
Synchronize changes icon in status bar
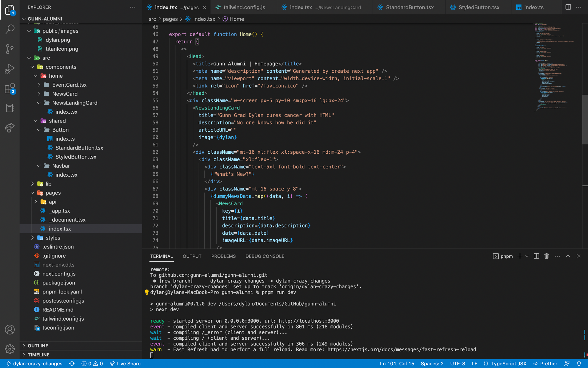(72, 364)
